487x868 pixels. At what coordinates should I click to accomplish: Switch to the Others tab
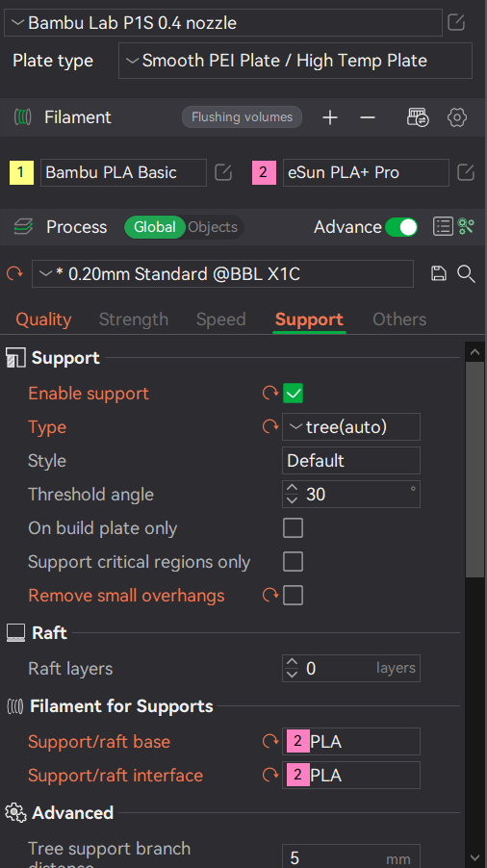coord(399,319)
